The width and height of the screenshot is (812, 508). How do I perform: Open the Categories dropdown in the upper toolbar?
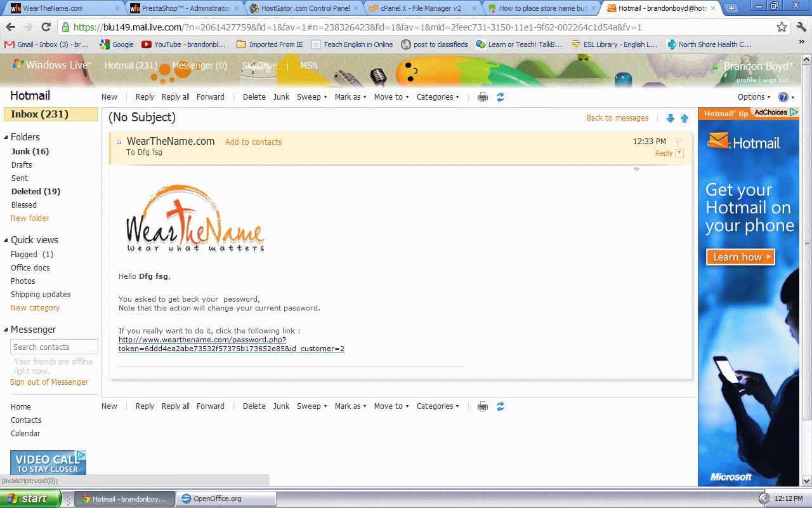click(x=438, y=97)
